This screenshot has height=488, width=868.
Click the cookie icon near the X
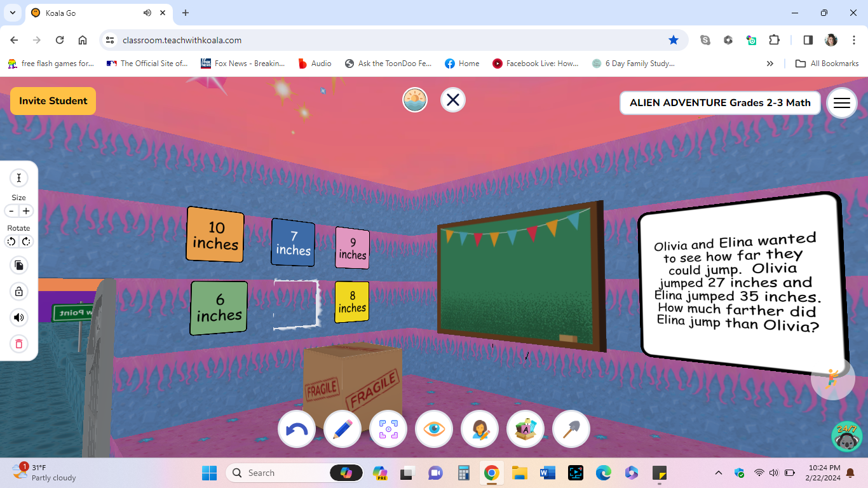coord(414,100)
